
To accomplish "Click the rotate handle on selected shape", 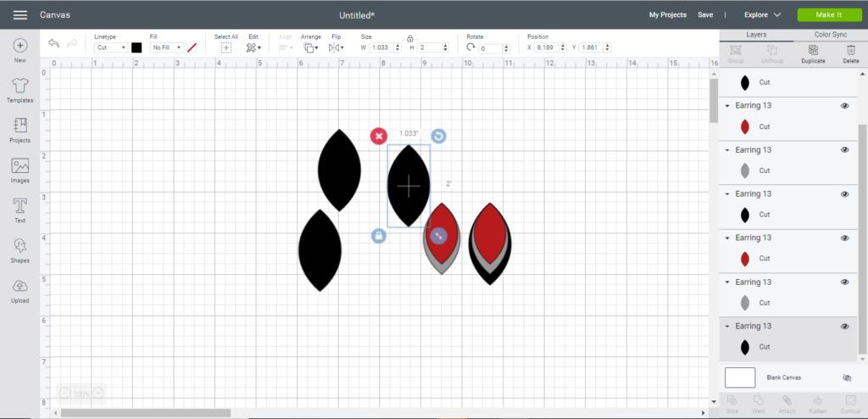I will (438, 136).
